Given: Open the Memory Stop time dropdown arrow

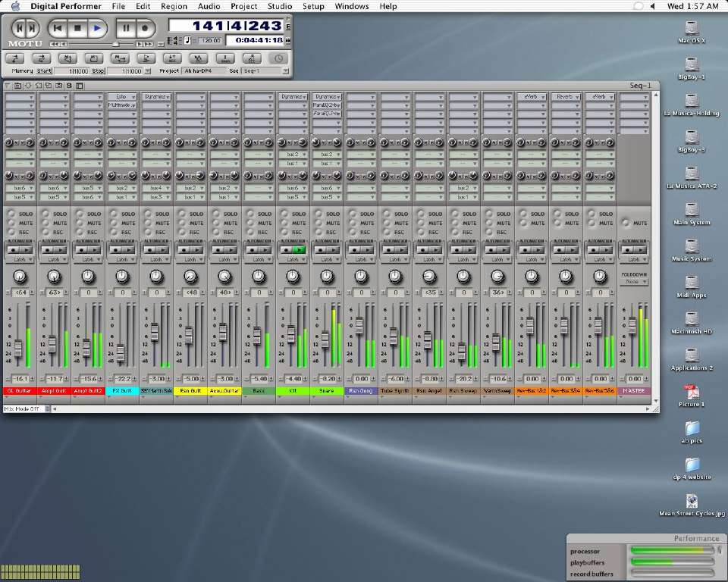Looking at the screenshot, I should 148,71.
